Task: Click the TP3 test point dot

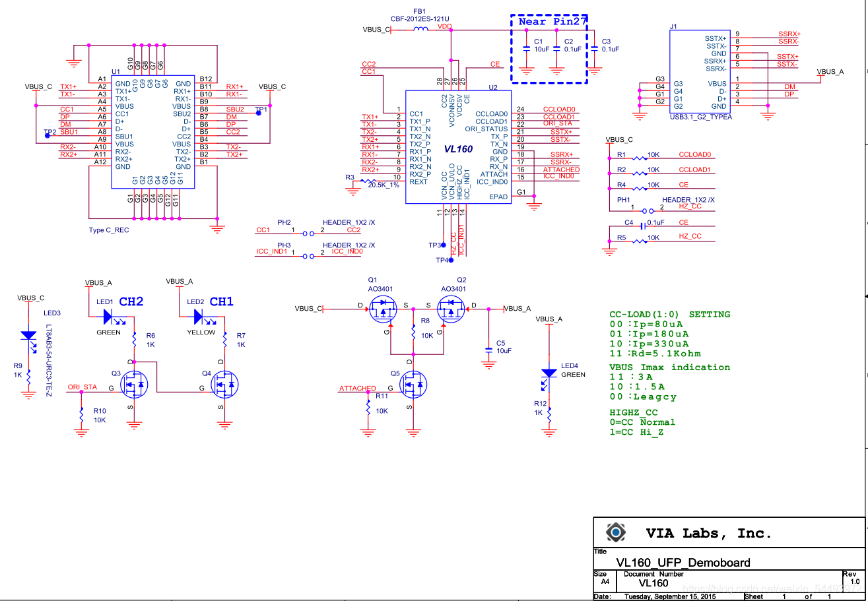Action: 443,245
